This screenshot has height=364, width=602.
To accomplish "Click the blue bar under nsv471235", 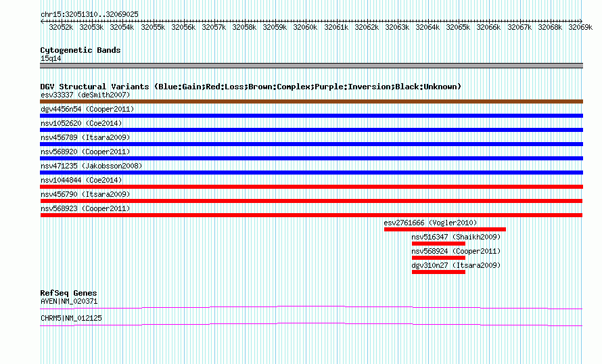I will [311, 173].
